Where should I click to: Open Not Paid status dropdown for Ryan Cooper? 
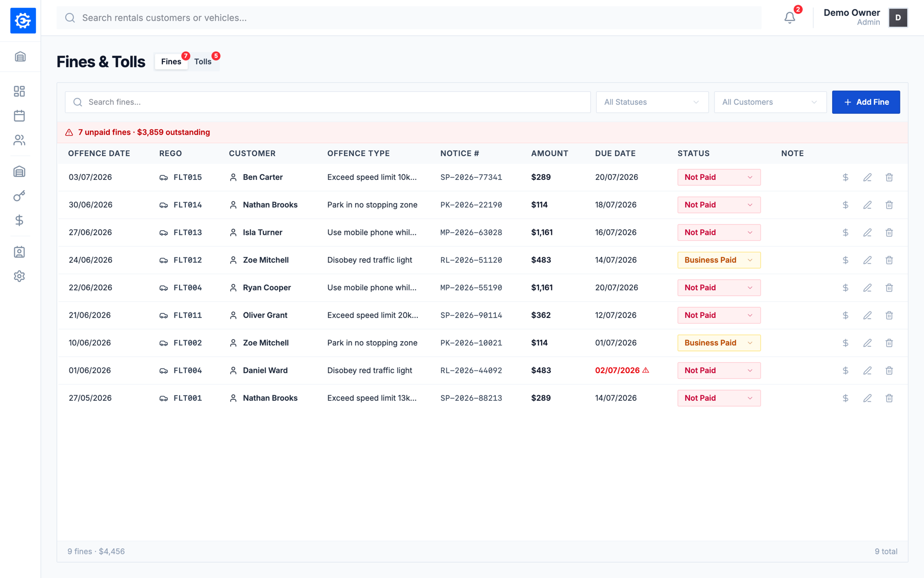719,288
